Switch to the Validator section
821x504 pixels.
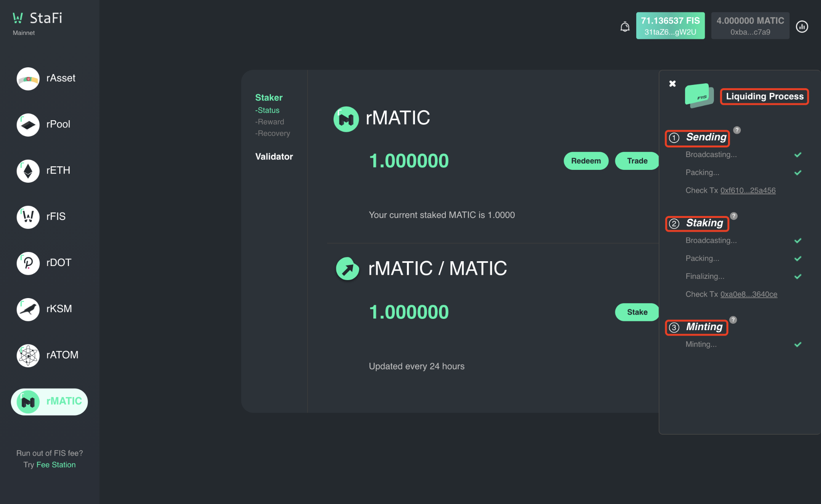274,157
